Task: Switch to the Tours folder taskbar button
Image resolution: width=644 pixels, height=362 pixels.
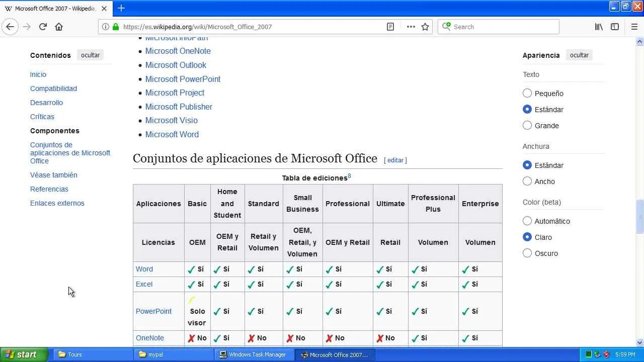Action: click(93, 354)
